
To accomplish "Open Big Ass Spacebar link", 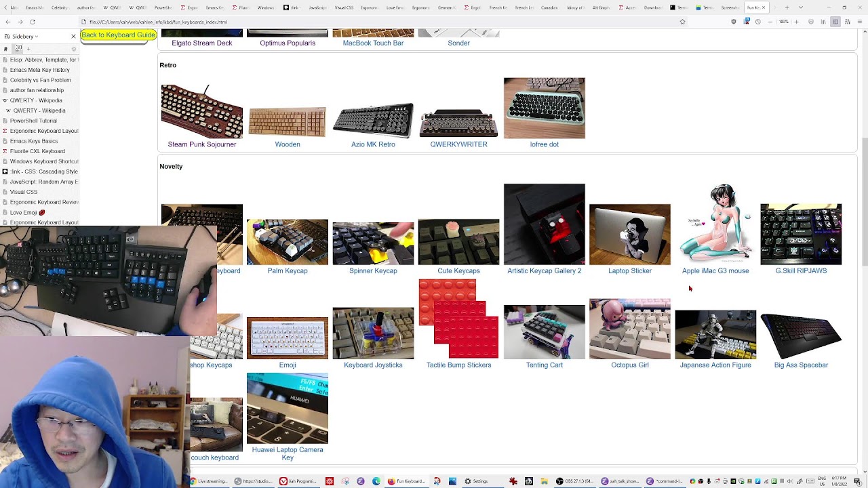I will click(801, 365).
